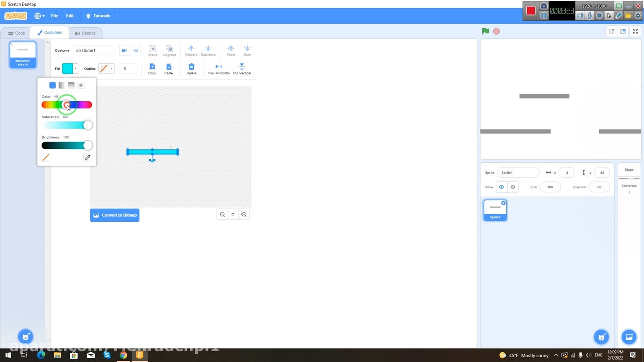Open the File menu
Viewport: 644px width, 362px height.
(54, 16)
